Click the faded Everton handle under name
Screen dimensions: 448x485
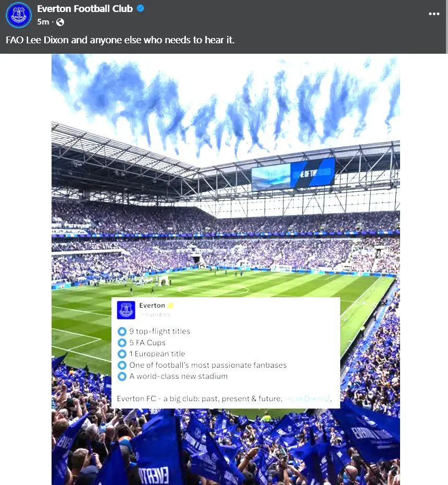click(x=155, y=314)
